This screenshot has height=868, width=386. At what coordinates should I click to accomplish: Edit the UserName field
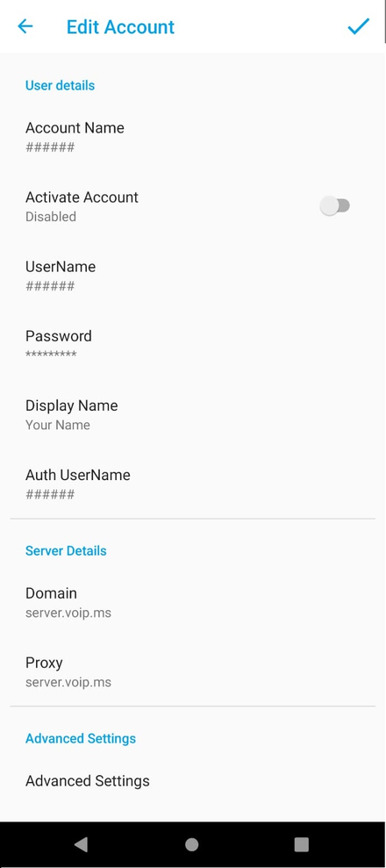pos(193,276)
